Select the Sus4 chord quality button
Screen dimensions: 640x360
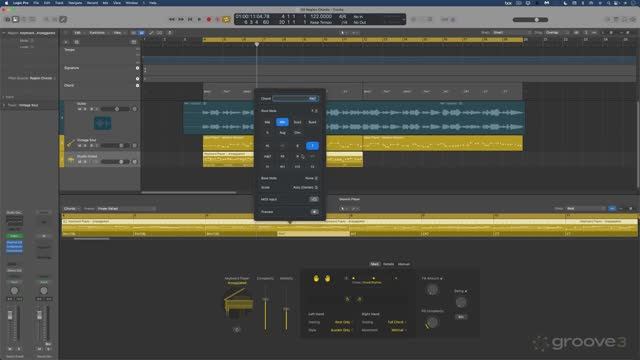coord(312,122)
